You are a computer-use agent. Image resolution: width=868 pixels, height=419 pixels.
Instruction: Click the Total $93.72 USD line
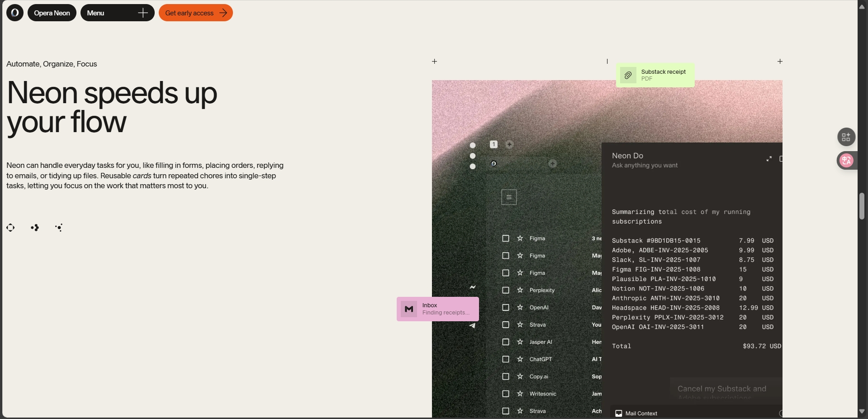point(697,346)
